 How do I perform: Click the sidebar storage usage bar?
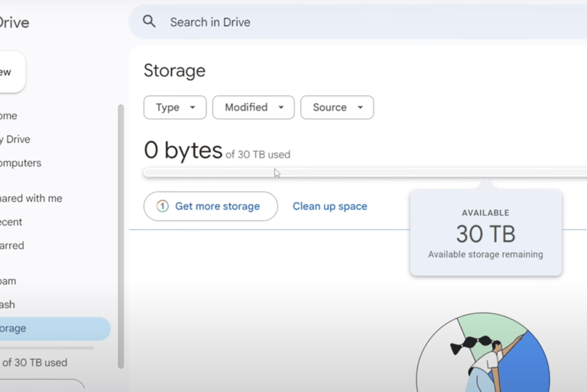[x=47, y=348]
